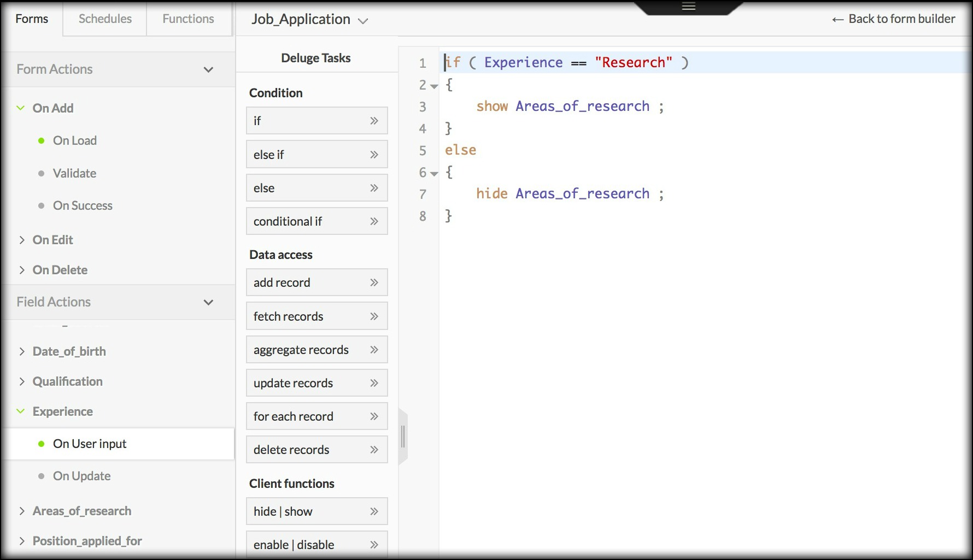Viewport: 973px width, 560px height.
Task: Insert the update records task
Action: [316, 383]
